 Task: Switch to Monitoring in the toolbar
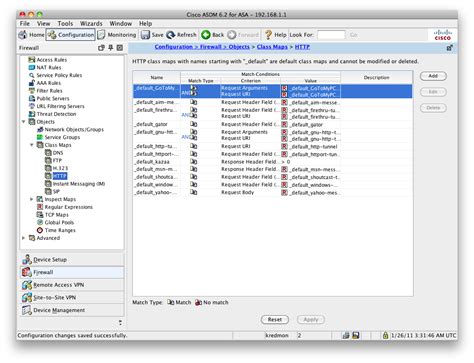[x=117, y=35]
